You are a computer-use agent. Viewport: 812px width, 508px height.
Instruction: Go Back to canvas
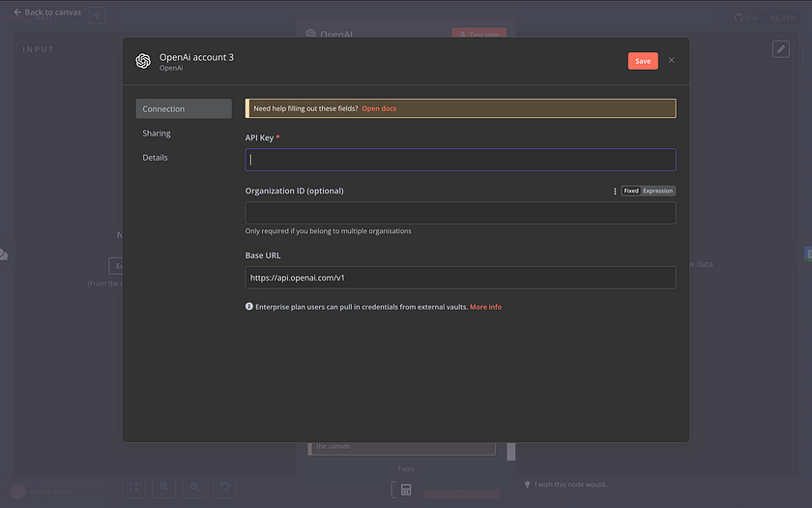click(x=47, y=12)
